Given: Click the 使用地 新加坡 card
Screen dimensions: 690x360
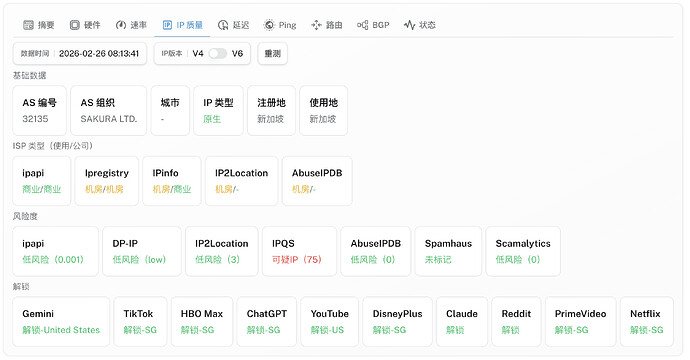Looking at the screenshot, I should 323,110.
